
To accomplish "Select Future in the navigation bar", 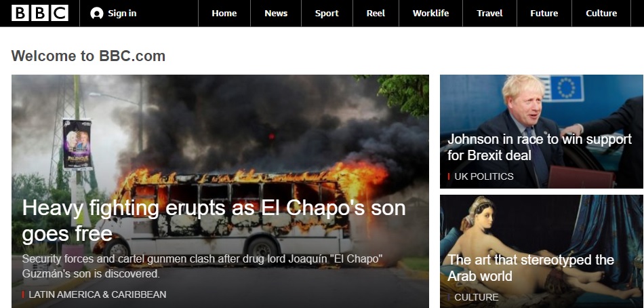I will tap(544, 13).
